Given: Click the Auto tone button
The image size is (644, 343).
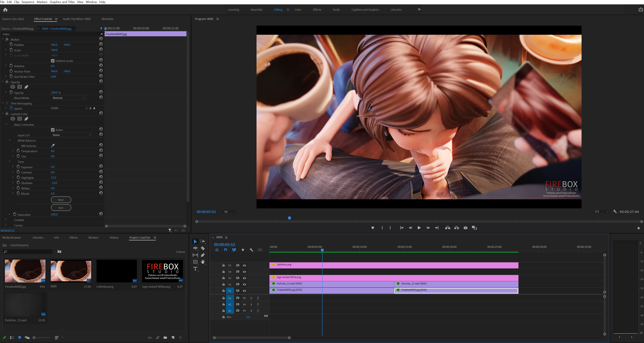Looking at the screenshot, I should tap(61, 208).
